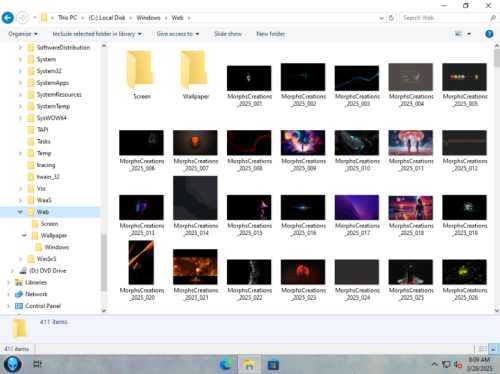Click the Back navigation arrow
The width and height of the screenshot is (500, 374).
tap(8, 18)
